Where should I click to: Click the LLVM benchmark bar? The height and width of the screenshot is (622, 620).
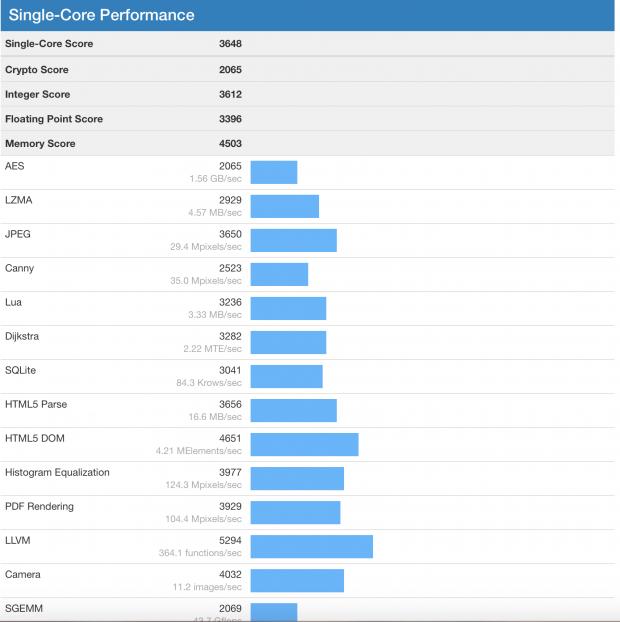point(311,546)
